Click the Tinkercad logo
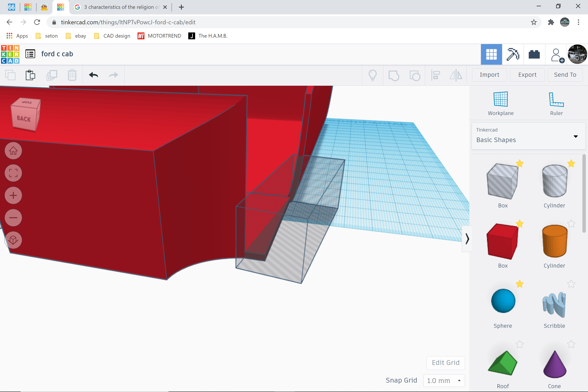This screenshot has height=392, width=588. (10, 54)
